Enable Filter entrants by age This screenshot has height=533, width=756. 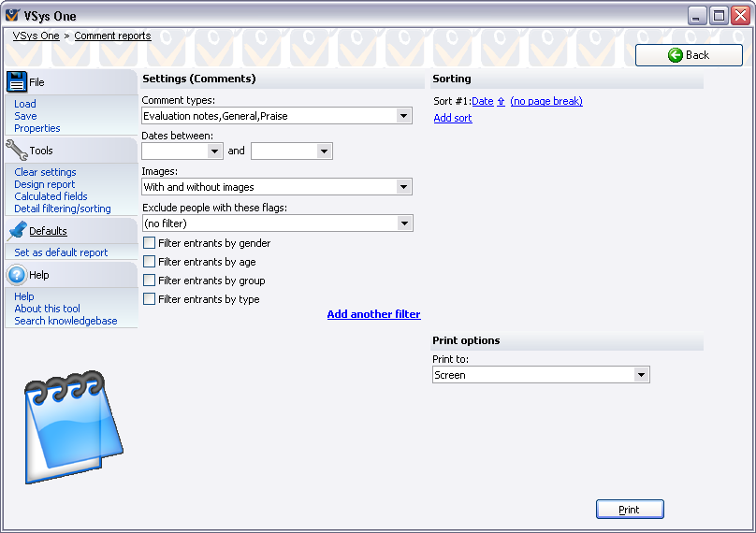[x=150, y=262]
